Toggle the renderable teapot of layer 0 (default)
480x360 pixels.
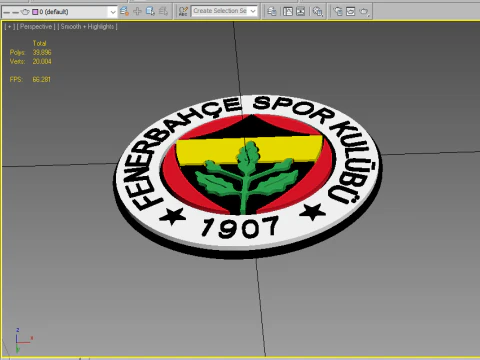coord(25,12)
